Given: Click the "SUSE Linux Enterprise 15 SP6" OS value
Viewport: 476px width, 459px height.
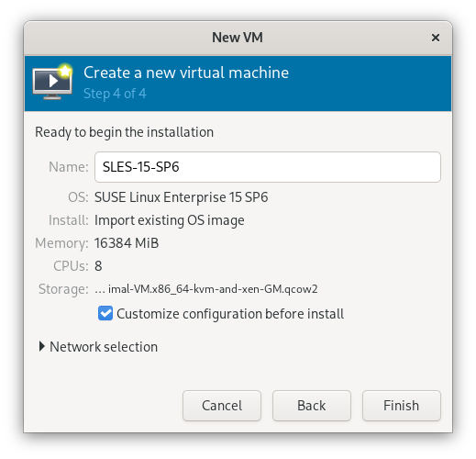Looking at the screenshot, I should tap(181, 197).
